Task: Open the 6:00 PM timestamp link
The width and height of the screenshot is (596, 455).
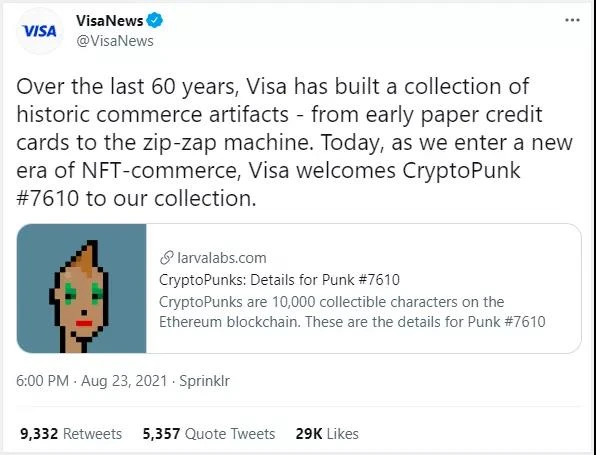Action: pyautogui.click(x=43, y=381)
